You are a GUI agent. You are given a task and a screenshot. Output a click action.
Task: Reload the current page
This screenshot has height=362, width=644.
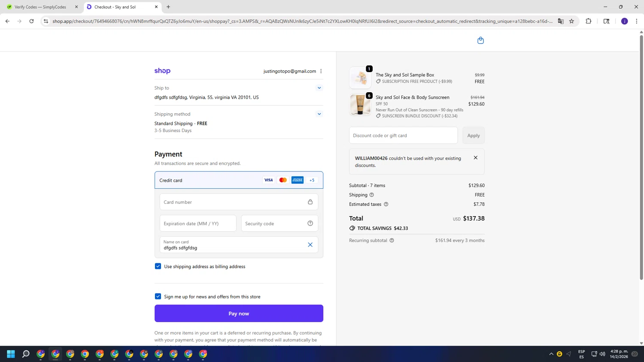(31, 21)
